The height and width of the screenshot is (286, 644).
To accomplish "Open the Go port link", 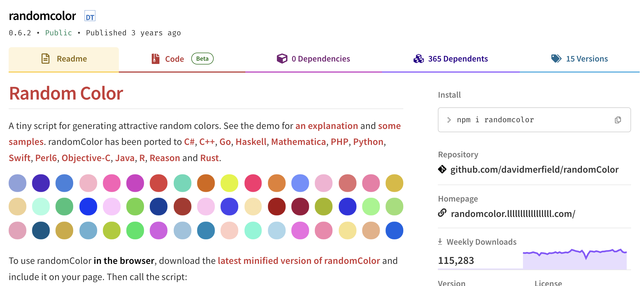I will click(225, 142).
